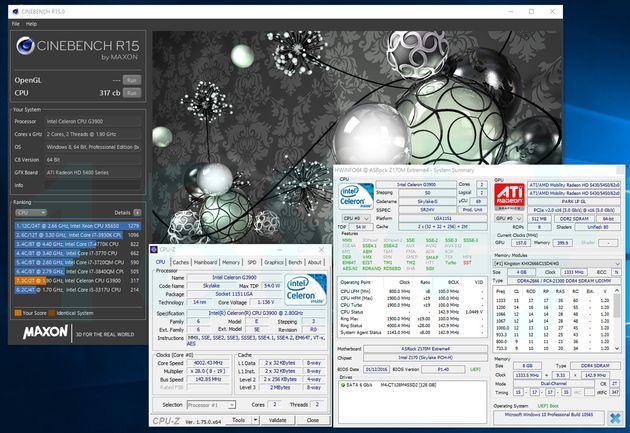
Task: Select ranking row Intel Xeon CPU X5650
Action: point(78,226)
